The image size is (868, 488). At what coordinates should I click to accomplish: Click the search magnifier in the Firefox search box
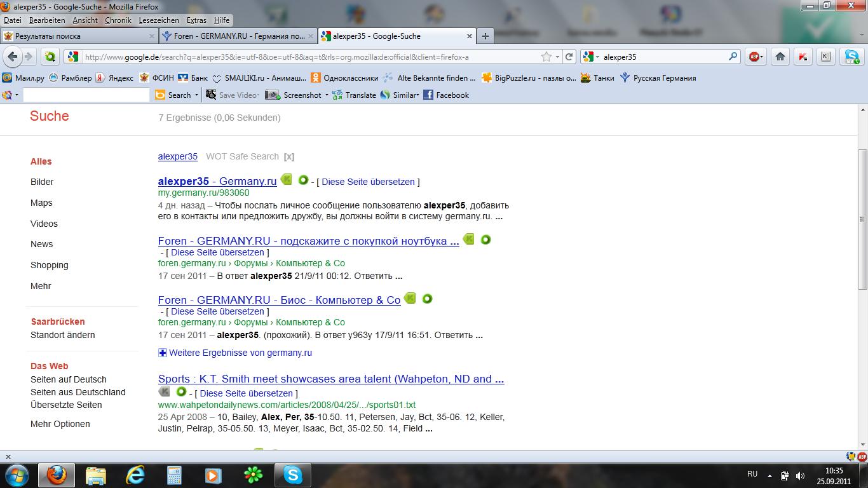point(733,57)
